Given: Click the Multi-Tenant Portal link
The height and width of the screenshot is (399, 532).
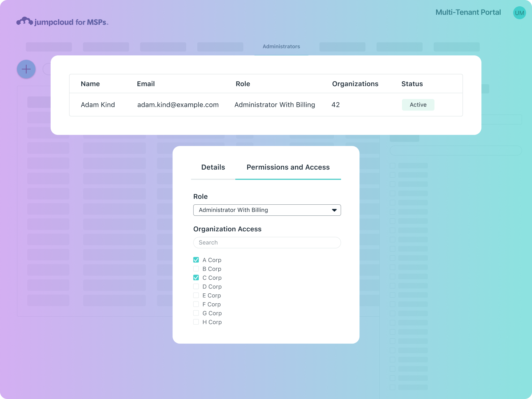Looking at the screenshot, I should 468,12.
